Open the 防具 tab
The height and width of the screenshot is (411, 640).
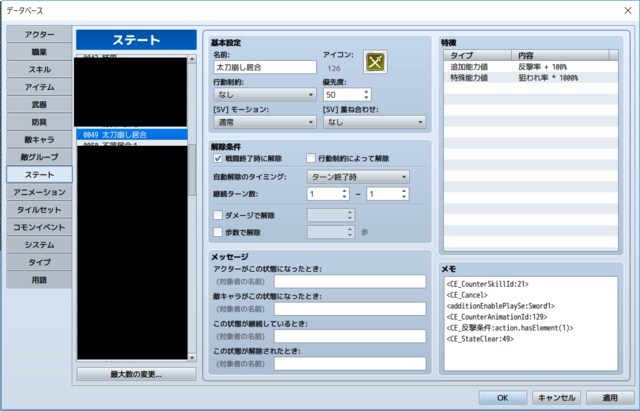tap(39, 122)
